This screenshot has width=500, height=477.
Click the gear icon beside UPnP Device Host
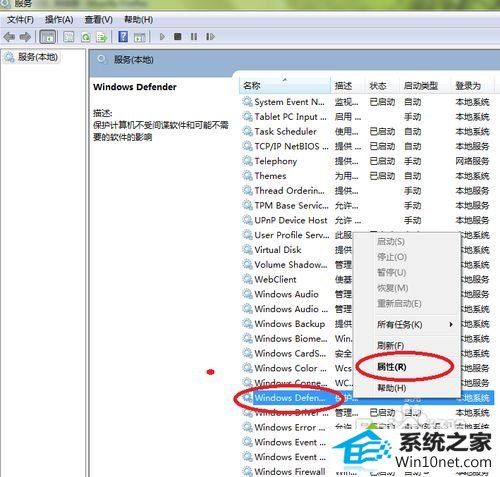point(247,220)
